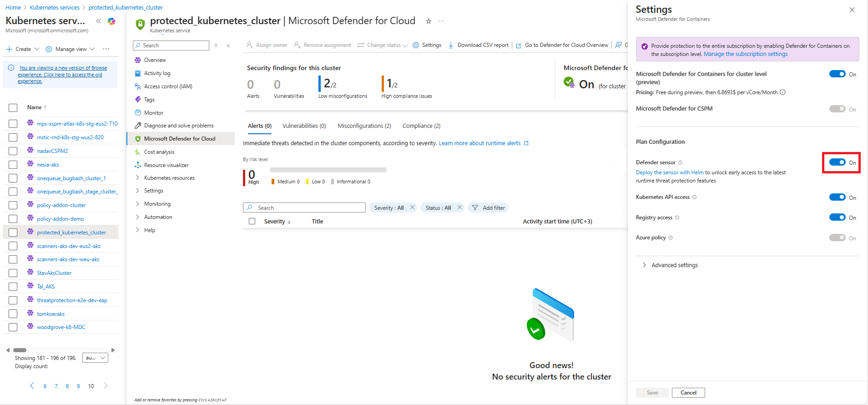The width and height of the screenshot is (868, 405).
Task: Open the more options ellipsis next to Manage view
Action: pyautogui.click(x=106, y=49)
